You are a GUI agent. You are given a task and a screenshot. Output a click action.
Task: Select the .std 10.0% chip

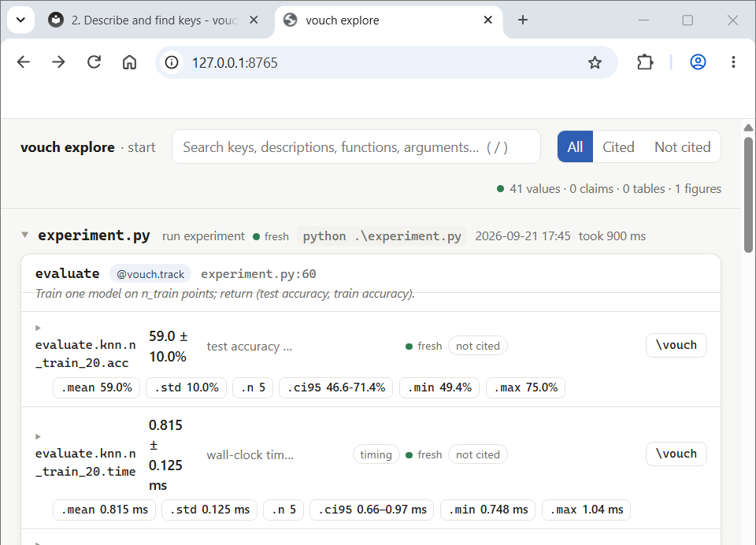pyautogui.click(x=186, y=387)
